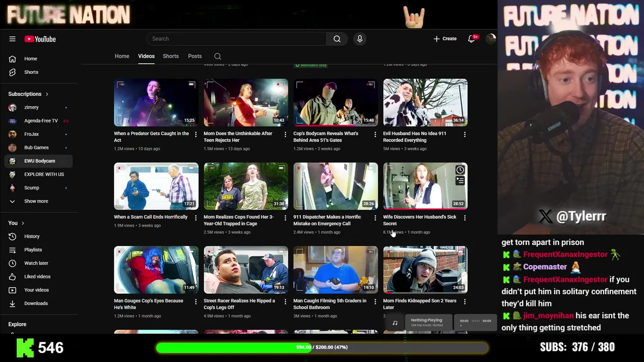Open more options for 'Street Racer Realizes'
This screenshot has height=362, width=644.
[285, 302]
